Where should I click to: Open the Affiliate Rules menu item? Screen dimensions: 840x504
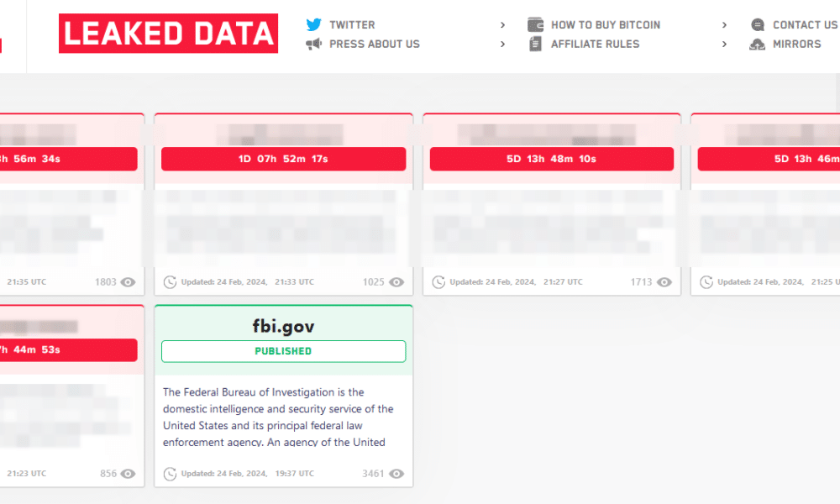(596, 44)
